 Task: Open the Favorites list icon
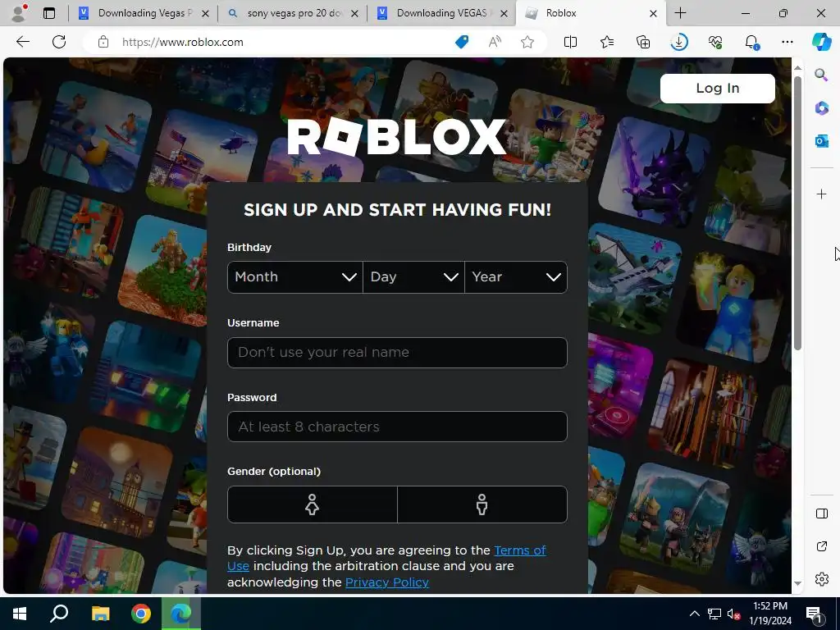point(607,42)
